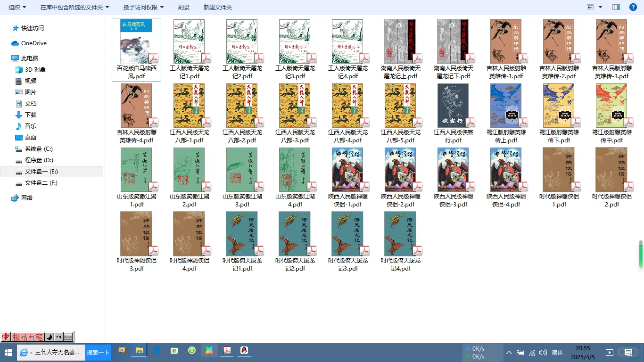Select 鹭江版射雕英雄传中.pdf file

[x=611, y=114]
